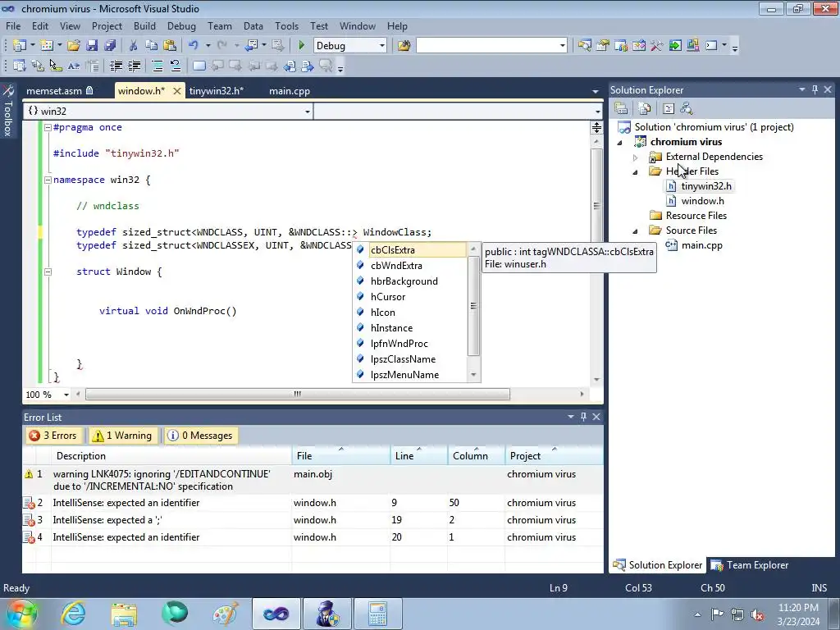Click the Command Window icon
The image size is (840, 630).
click(711, 46)
